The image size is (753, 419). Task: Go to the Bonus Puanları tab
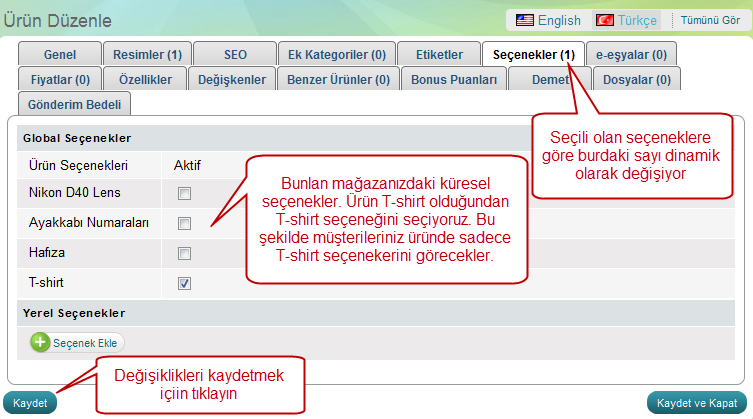point(454,79)
